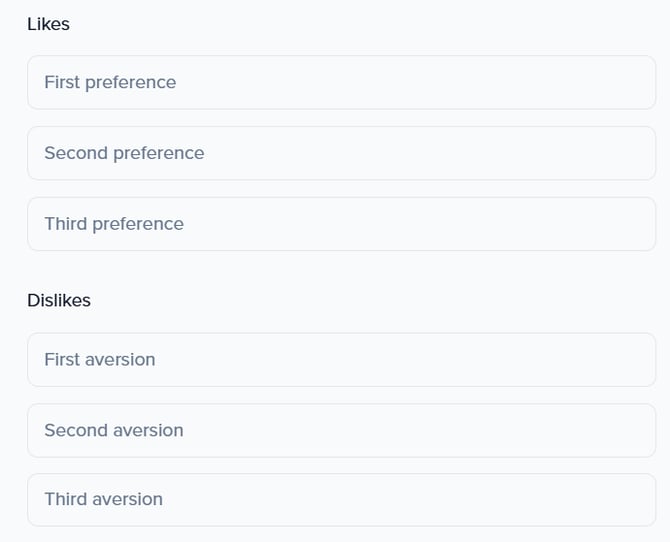
Task: Select the Third aversion input field
Action: [341, 499]
